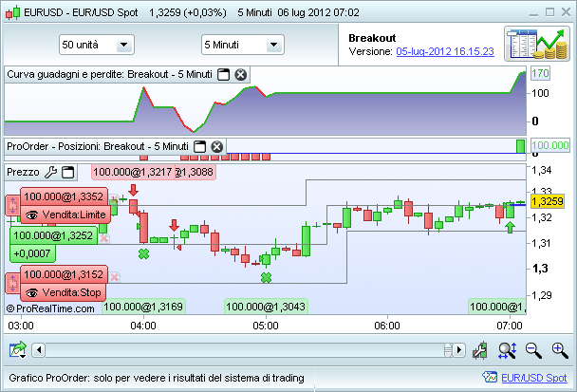
Task: Click the zoom in magnifier icon
Action: (x=559, y=350)
